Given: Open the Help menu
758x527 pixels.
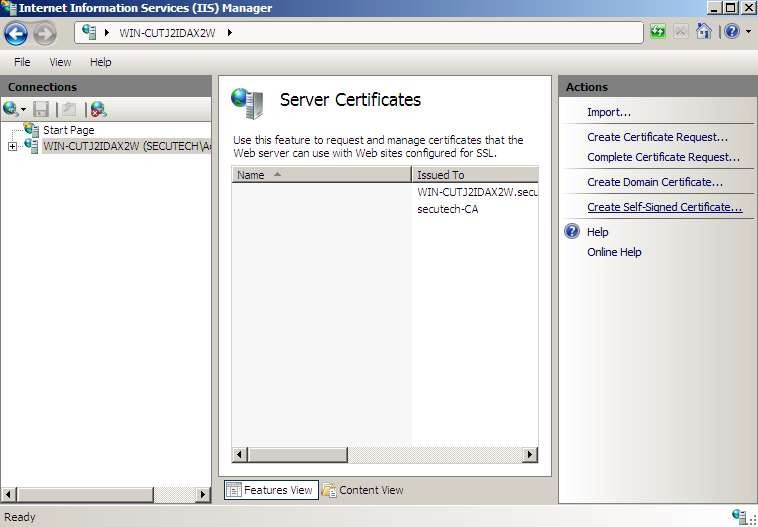Looking at the screenshot, I should [101, 62].
